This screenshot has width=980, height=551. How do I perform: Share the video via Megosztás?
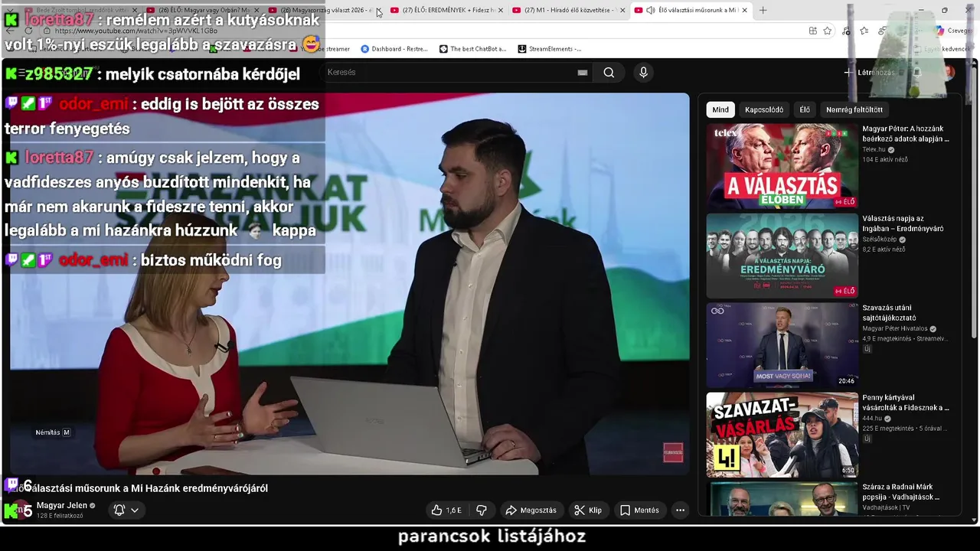pos(531,510)
